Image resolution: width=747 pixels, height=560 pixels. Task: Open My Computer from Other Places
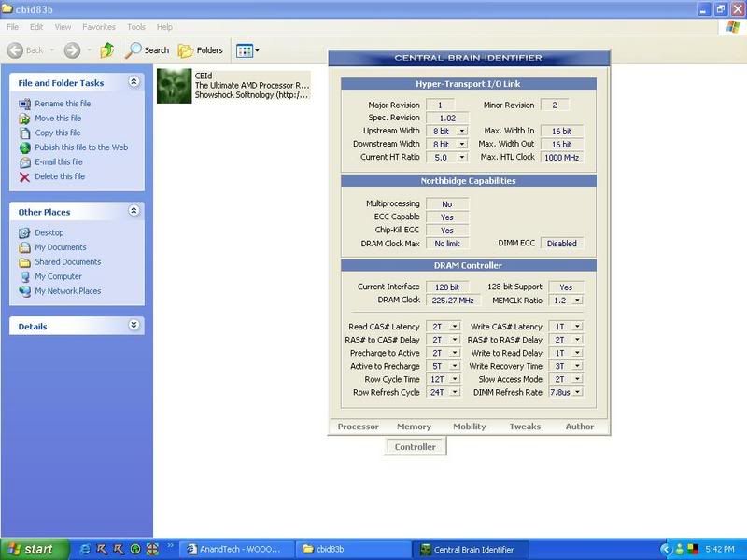(58, 276)
